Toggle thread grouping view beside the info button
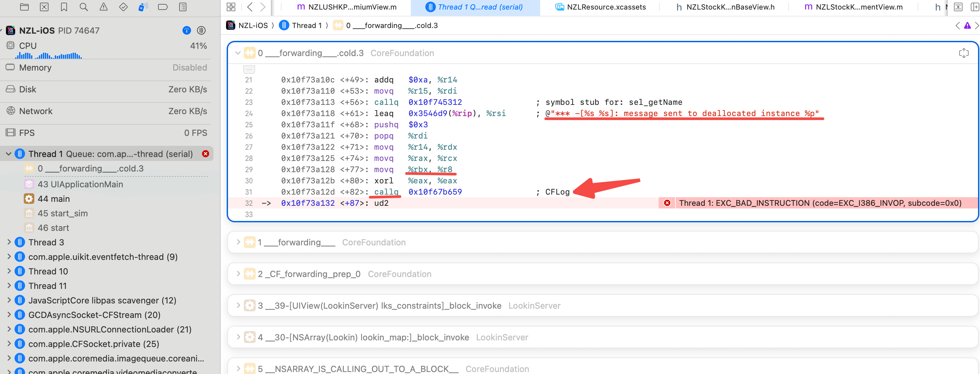Viewport: 980px width, 374px height. pyautogui.click(x=201, y=30)
